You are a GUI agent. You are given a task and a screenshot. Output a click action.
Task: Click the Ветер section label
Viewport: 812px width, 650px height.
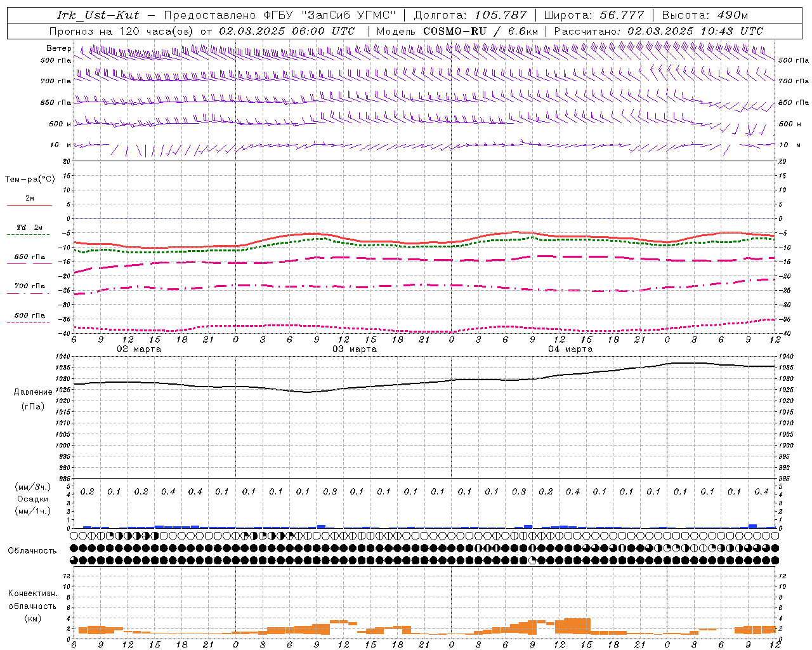[58, 48]
